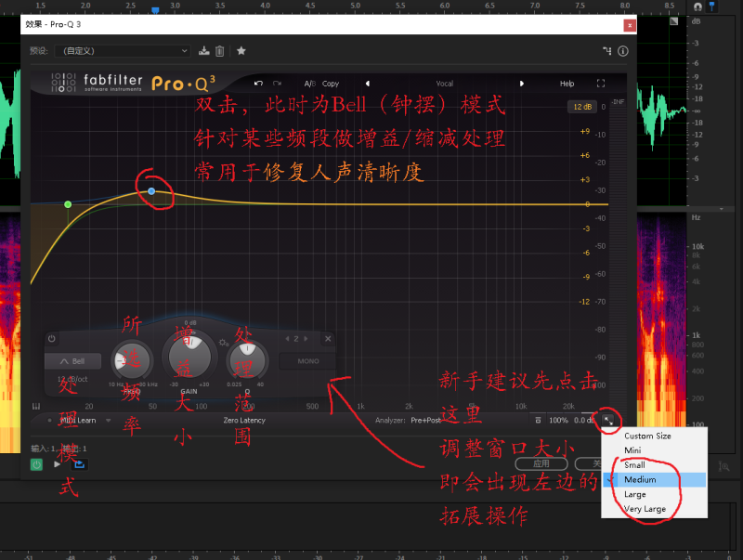Viewport: 743px width, 560px height.
Task: Expand the MIDI Learn dropdown arrow
Action: tap(108, 421)
